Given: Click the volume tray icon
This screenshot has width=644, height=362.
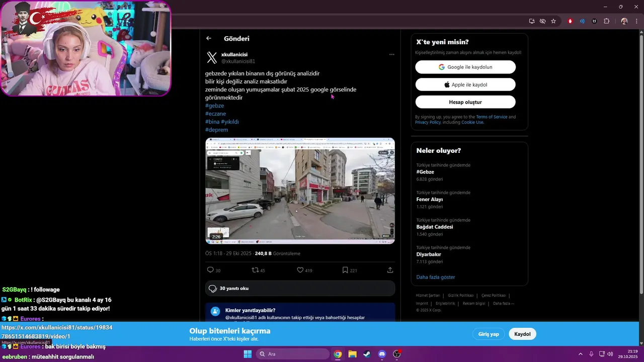Looking at the screenshot, I should (610, 354).
